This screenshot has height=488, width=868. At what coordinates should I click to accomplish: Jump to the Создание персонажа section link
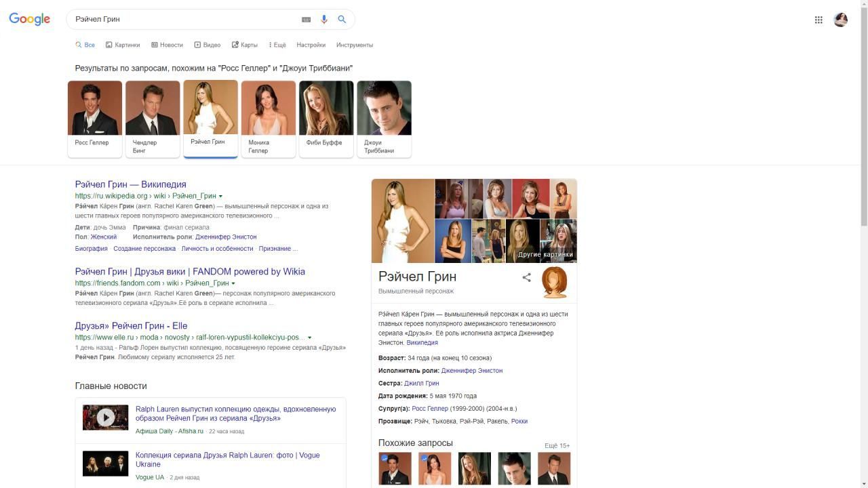(x=144, y=249)
